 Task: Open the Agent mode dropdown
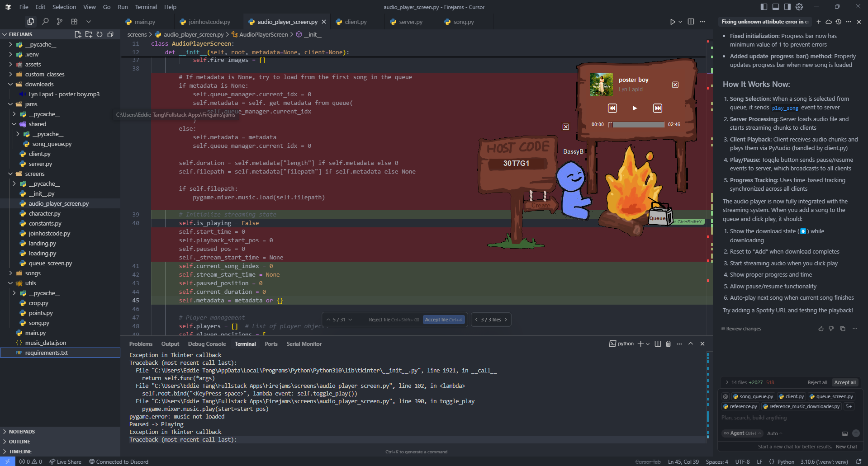pyautogui.click(x=743, y=433)
